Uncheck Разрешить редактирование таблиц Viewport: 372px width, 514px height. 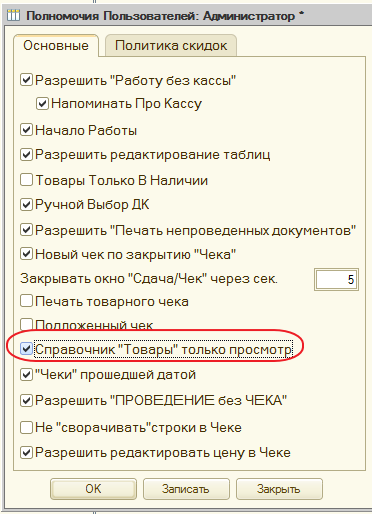[x=26, y=155]
